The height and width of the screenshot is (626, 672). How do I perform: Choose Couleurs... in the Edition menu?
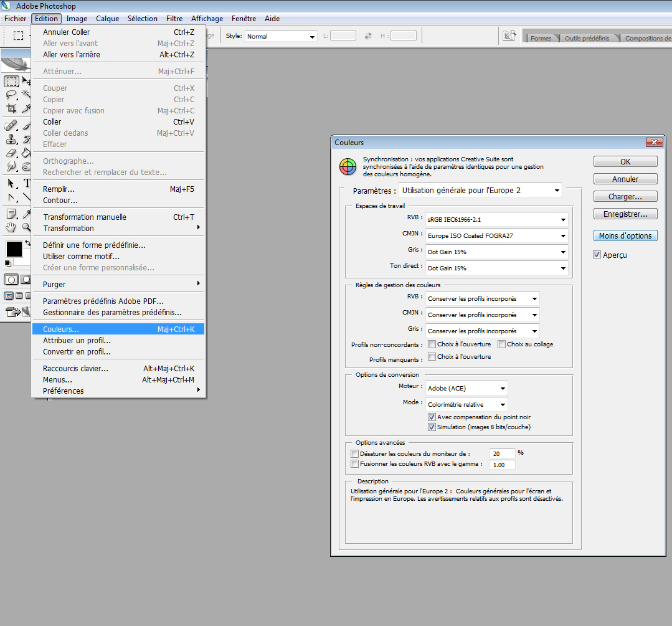tap(118, 330)
